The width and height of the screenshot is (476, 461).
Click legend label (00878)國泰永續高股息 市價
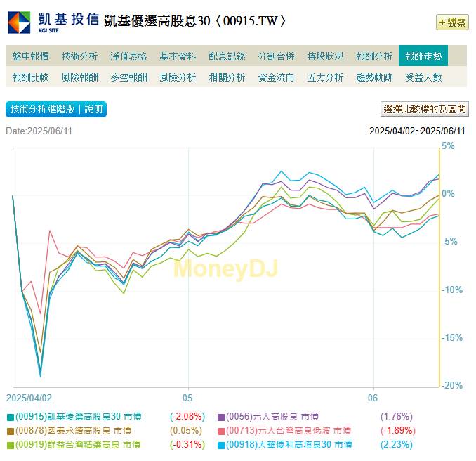[74, 431]
